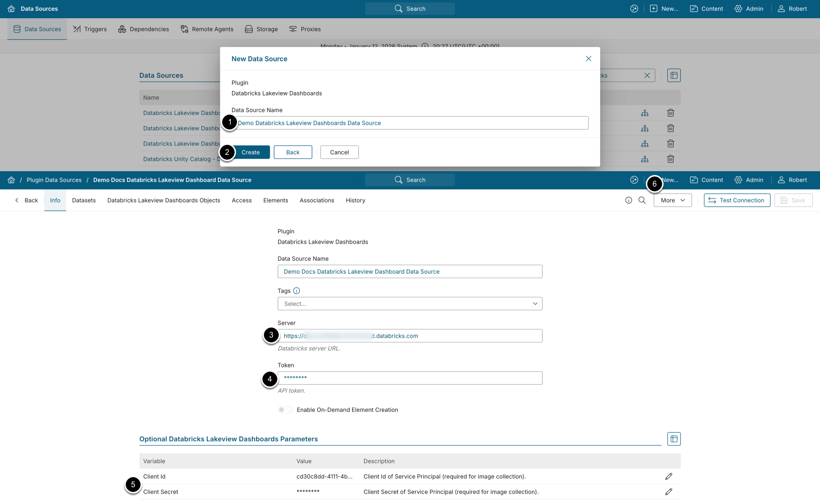Switch to the Triggers tab

click(x=90, y=29)
